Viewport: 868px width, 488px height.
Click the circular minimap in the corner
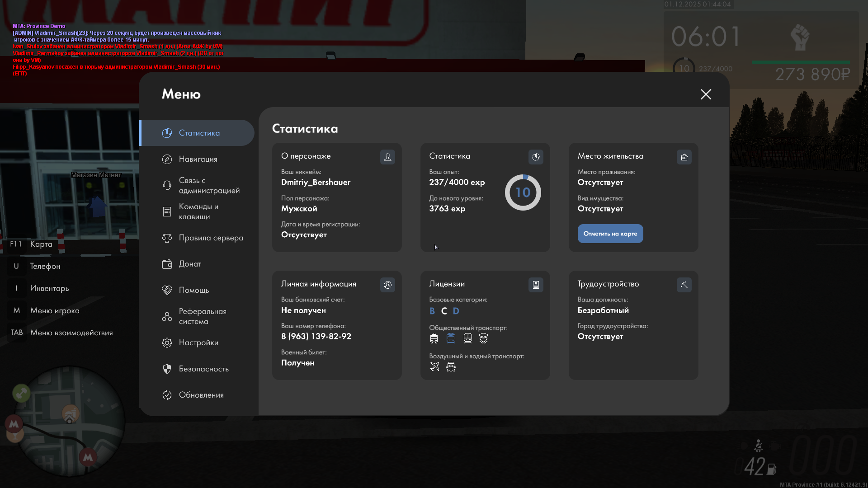70,420
